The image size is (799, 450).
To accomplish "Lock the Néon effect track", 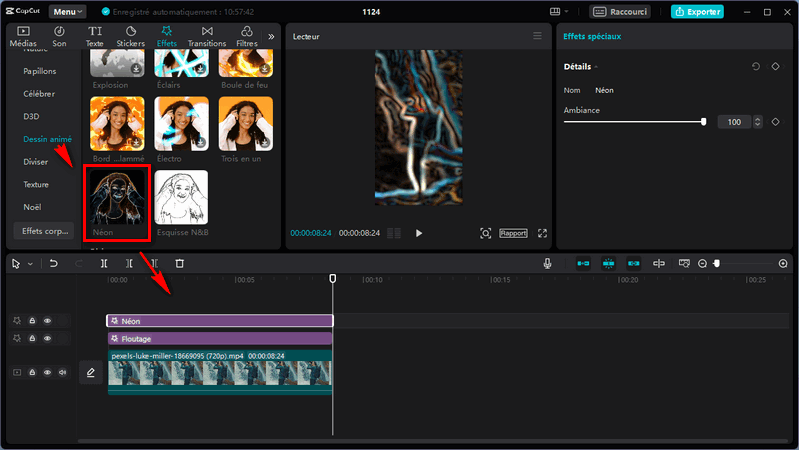I will tap(32, 321).
